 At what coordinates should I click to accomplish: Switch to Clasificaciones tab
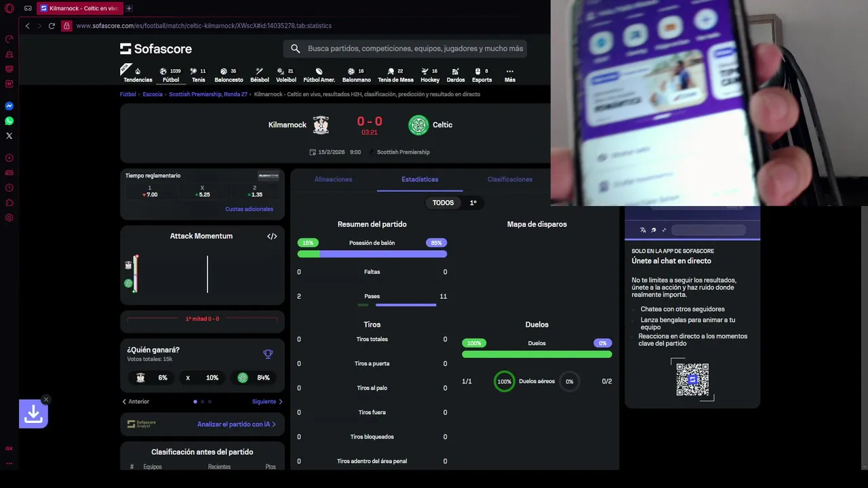click(x=509, y=180)
